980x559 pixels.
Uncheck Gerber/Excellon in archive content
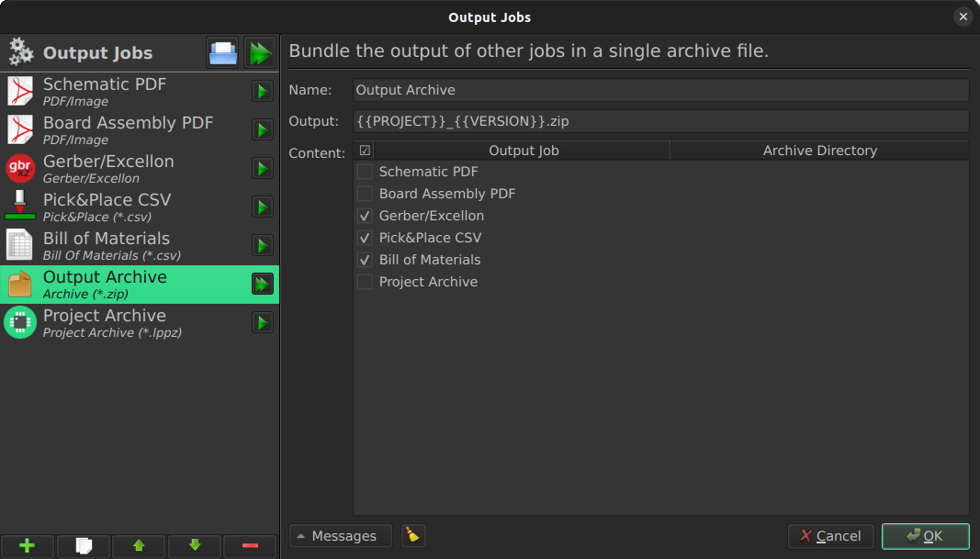pos(365,216)
